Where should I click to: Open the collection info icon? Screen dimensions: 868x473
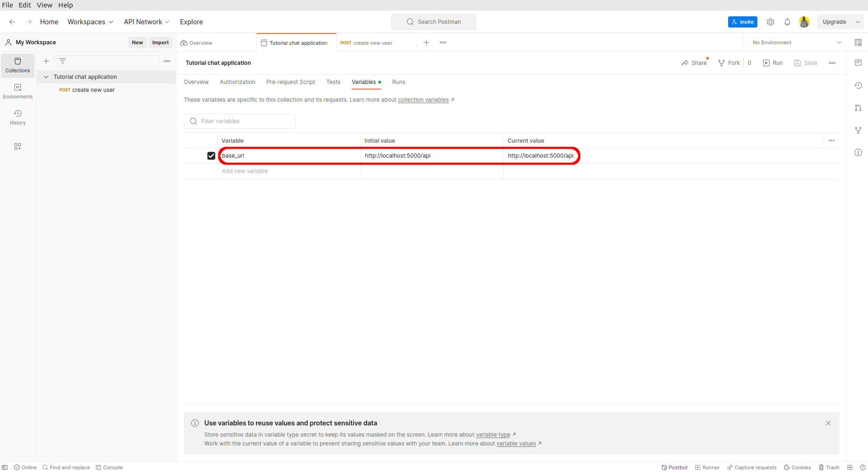tap(858, 153)
